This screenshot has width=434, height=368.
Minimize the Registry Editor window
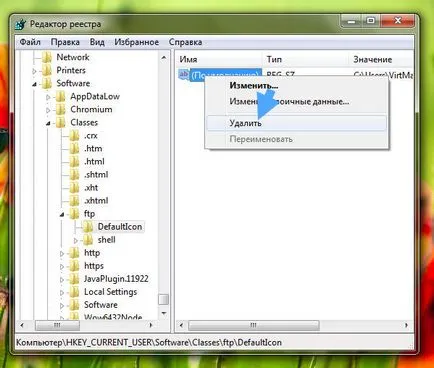pyautogui.click(x=351, y=22)
